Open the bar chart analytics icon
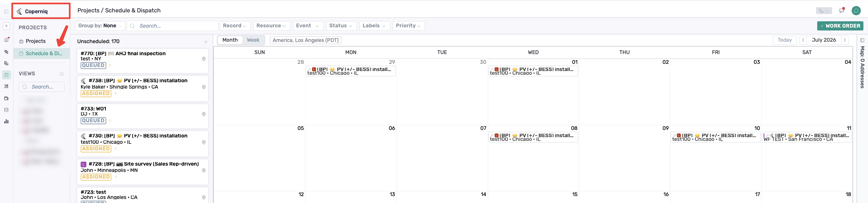The width and height of the screenshot is (868, 203). click(x=6, y=121)
